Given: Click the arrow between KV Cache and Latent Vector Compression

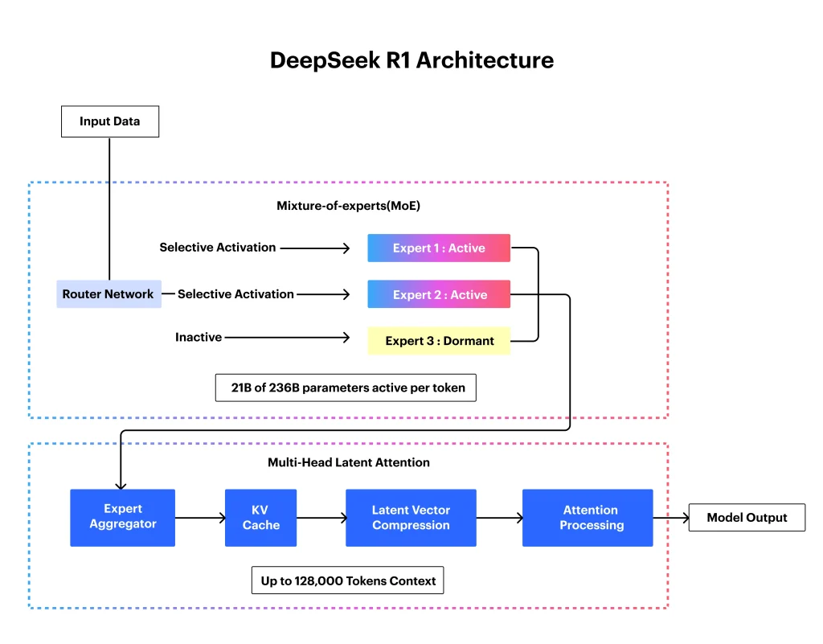Looking at the screenshot, I should click(x=321, y=519).
